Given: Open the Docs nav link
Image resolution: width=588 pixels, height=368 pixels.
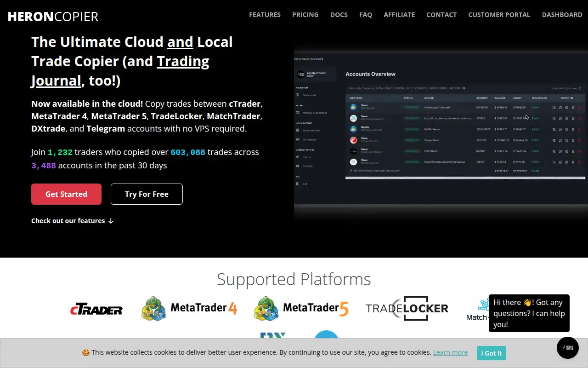Looking at the screenshot, I should click(339, 15).
